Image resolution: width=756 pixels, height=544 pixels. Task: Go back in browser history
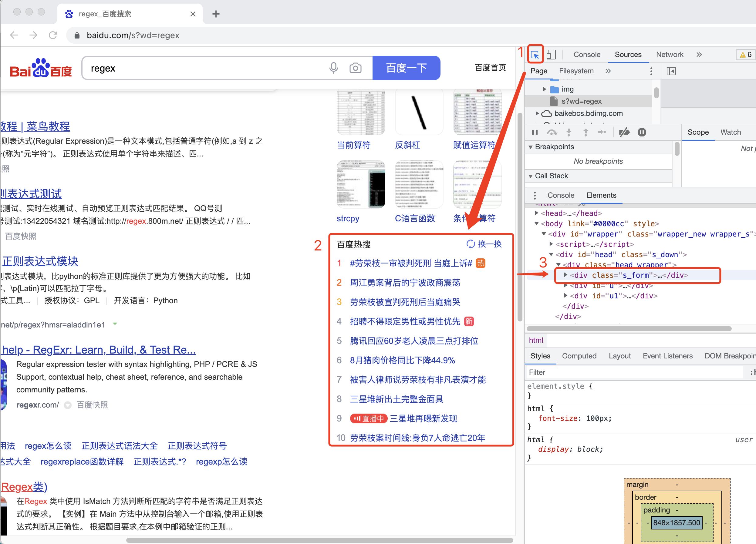point(14,35)
